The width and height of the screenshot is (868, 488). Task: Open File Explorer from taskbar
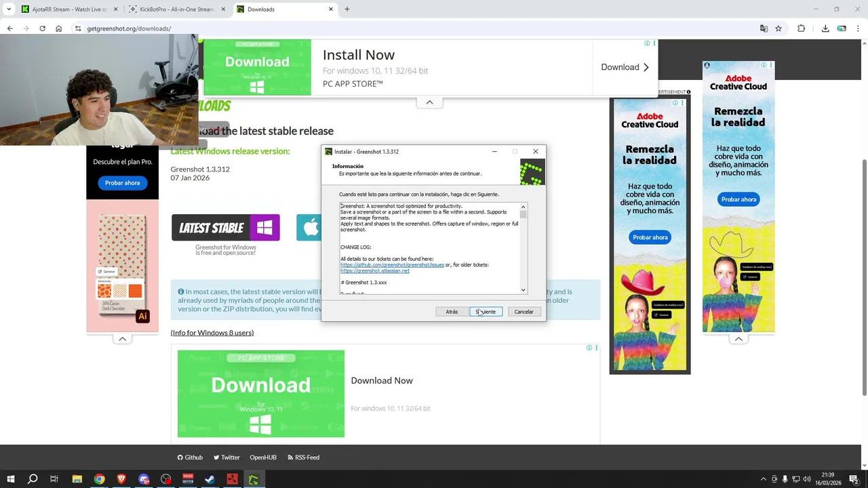click(x=77, y=479)
